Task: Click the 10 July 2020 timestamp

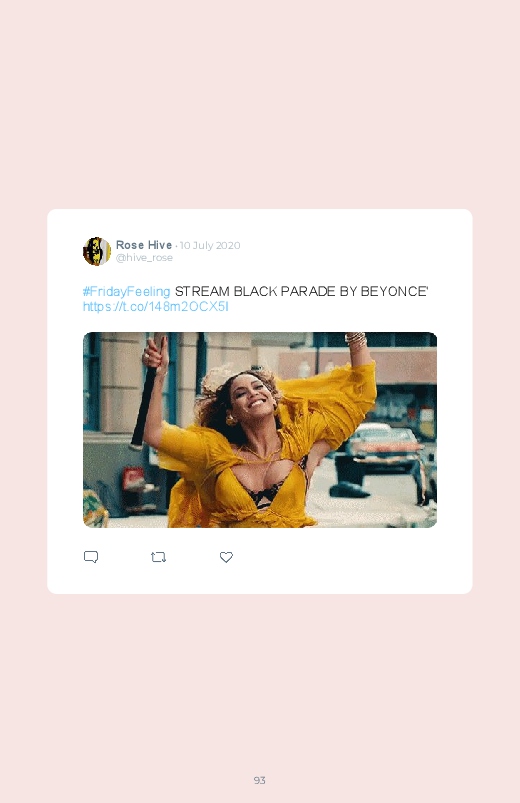Action: (210, 245)
